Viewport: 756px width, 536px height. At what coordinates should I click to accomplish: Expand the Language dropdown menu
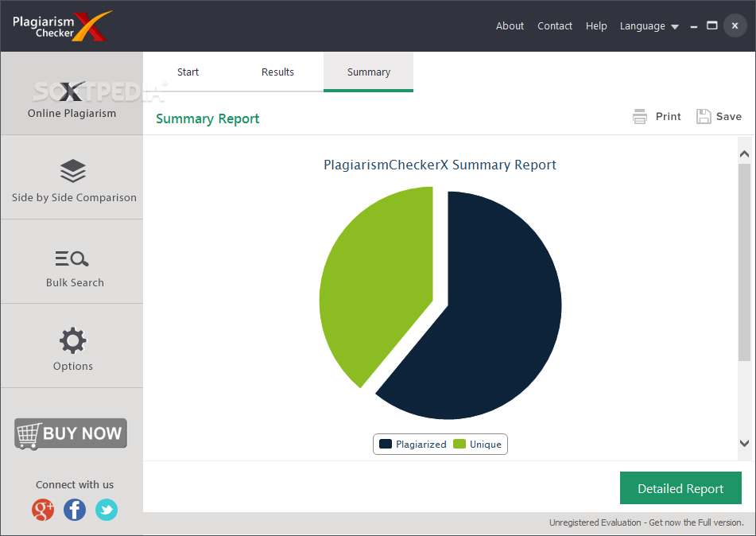[x=649, y=26]
